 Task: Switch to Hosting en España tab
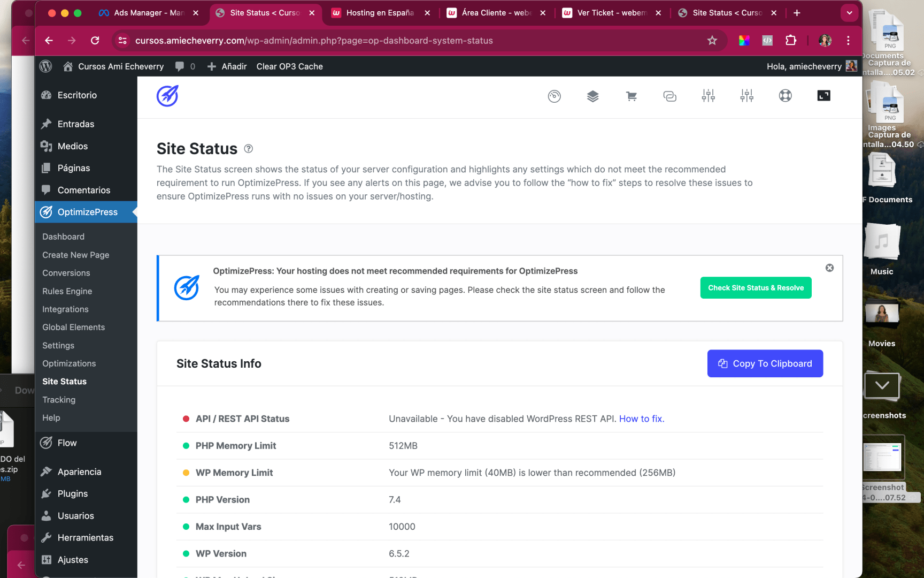pyautogui.click(x=380, y=13)
